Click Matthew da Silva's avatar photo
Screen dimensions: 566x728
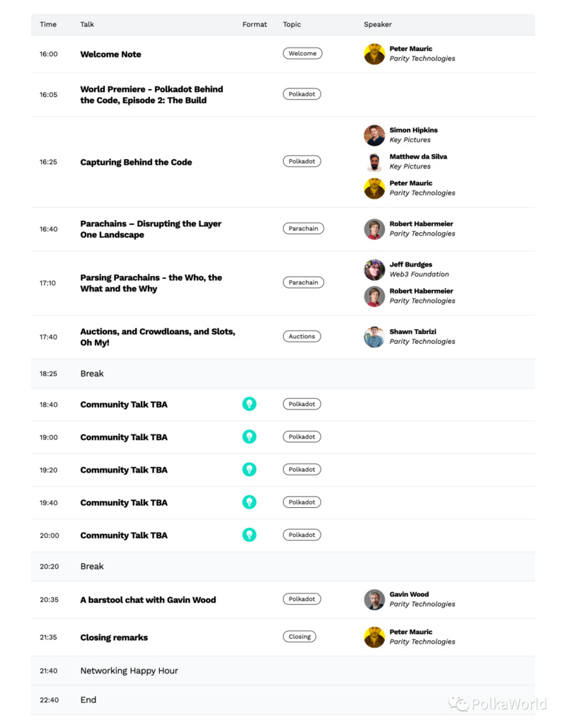point(374,161)
